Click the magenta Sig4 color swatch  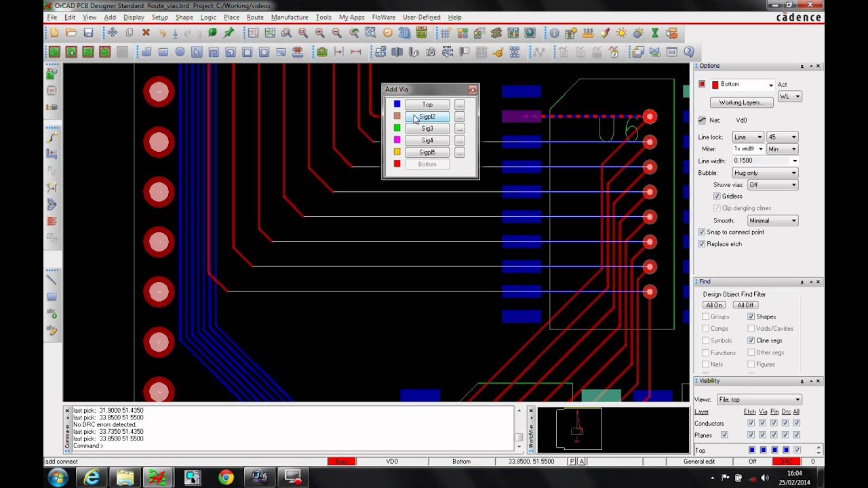397,140
